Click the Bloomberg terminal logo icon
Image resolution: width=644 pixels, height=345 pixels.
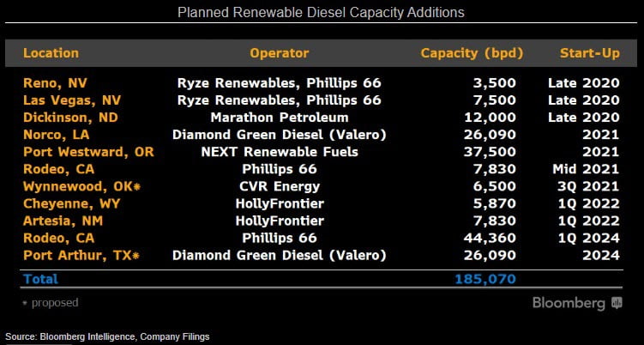pyautogui.click(x=617, y=304)
